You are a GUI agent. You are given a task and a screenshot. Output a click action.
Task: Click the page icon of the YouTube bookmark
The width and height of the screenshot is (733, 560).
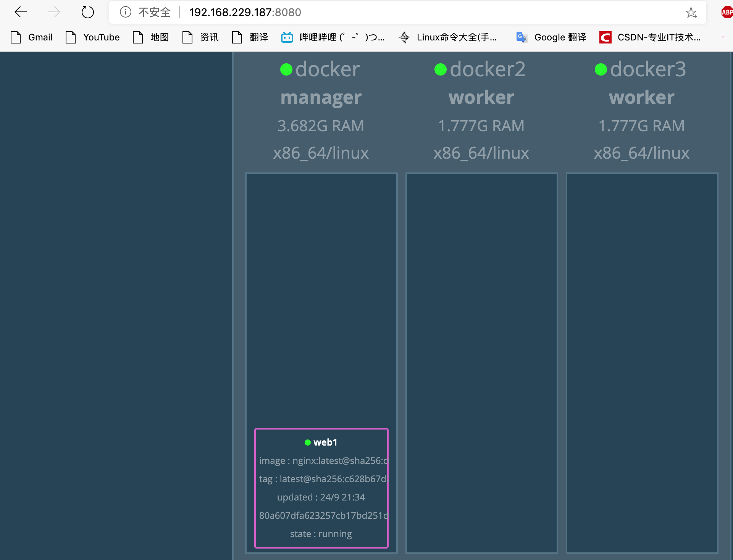71,37
